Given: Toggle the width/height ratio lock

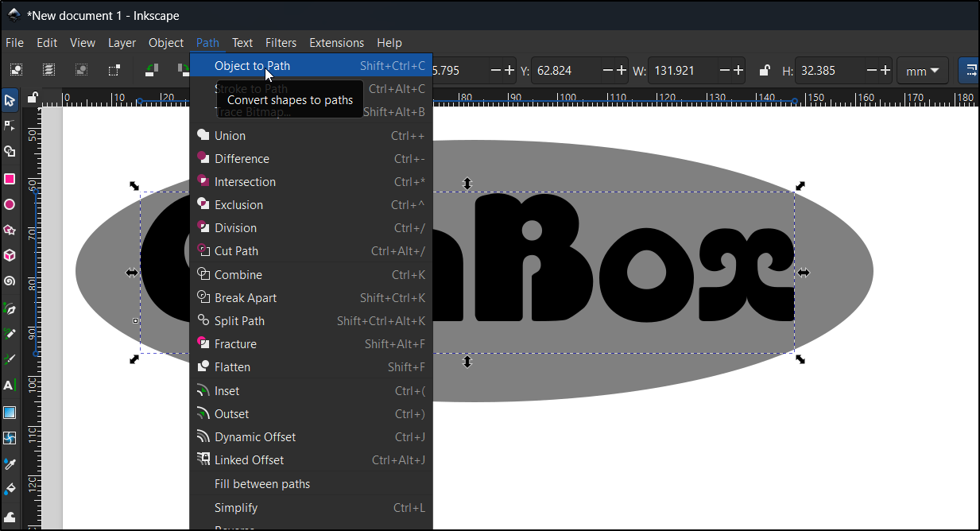Looking at the screenshot, I should [764, 71].
